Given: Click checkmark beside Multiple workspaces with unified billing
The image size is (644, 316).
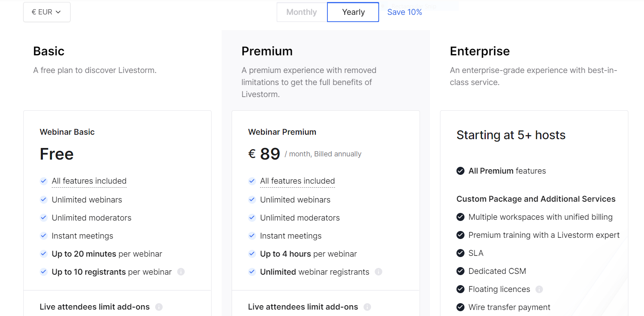Looking at the screenshot, I should [460, 217].
